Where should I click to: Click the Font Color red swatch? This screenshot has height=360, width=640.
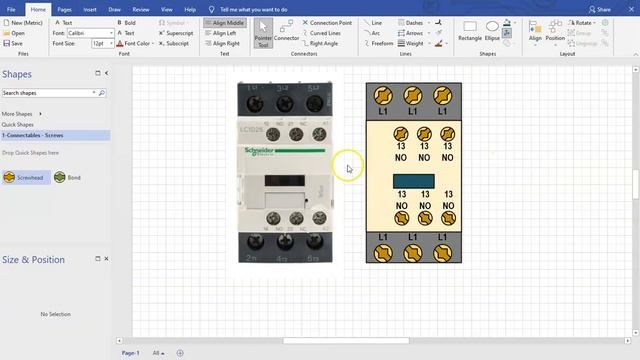pos(120,43)
